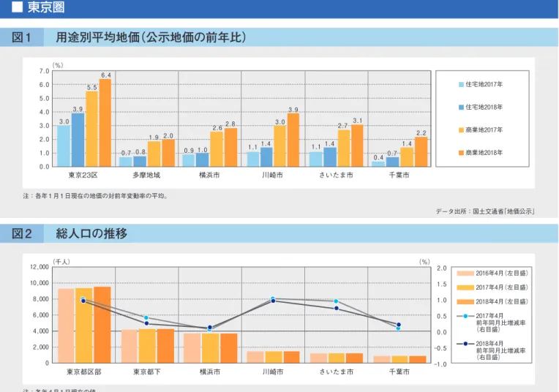Click the 1.9 value above the 多摩地域 bar
This screenshot has height=392, width=559.
coord(154,137)
